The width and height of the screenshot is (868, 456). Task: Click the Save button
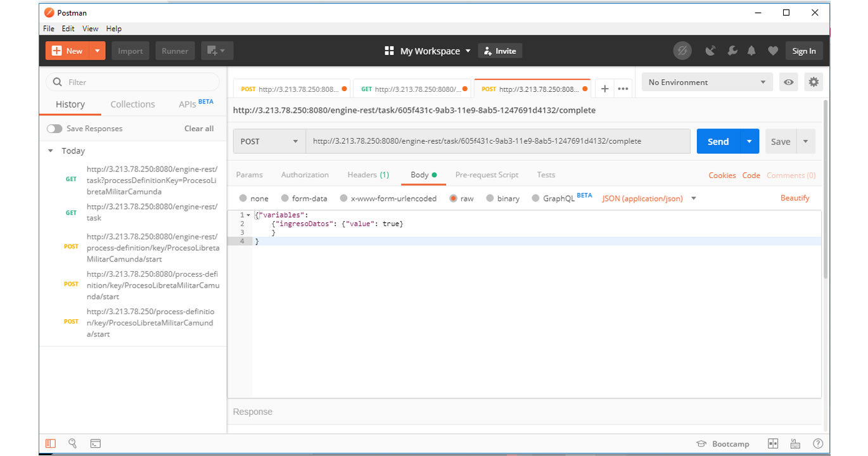(x=781, y=141)
